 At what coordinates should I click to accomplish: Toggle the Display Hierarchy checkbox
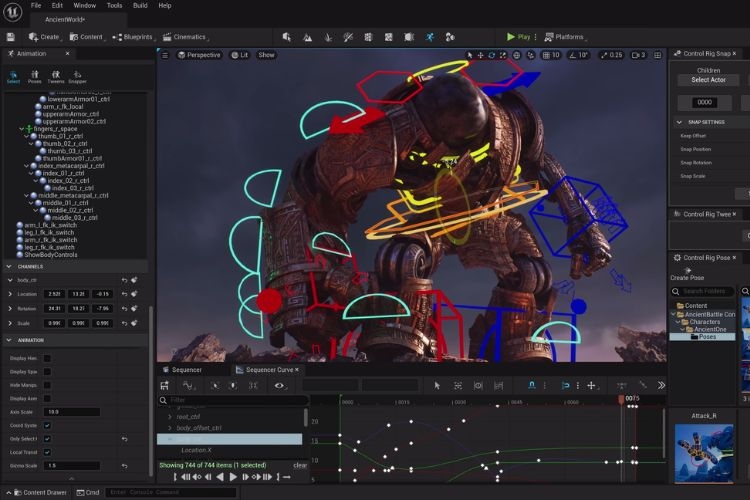tap(47, 358)
